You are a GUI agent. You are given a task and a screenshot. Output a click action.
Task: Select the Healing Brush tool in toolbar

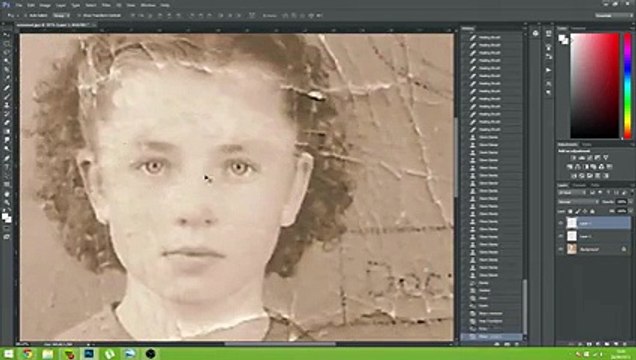(6, 88)
